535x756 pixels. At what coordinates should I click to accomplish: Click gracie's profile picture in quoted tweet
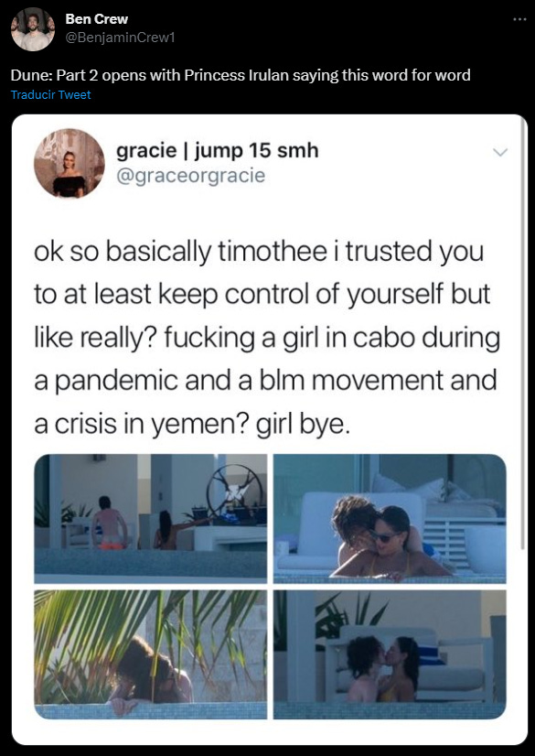tap(69, 164)
